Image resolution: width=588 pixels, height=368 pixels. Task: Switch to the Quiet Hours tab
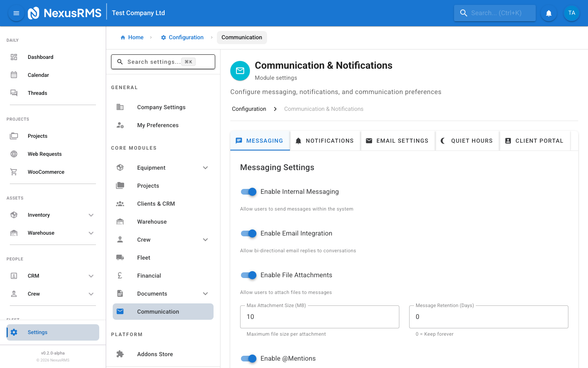coord(467,140)
